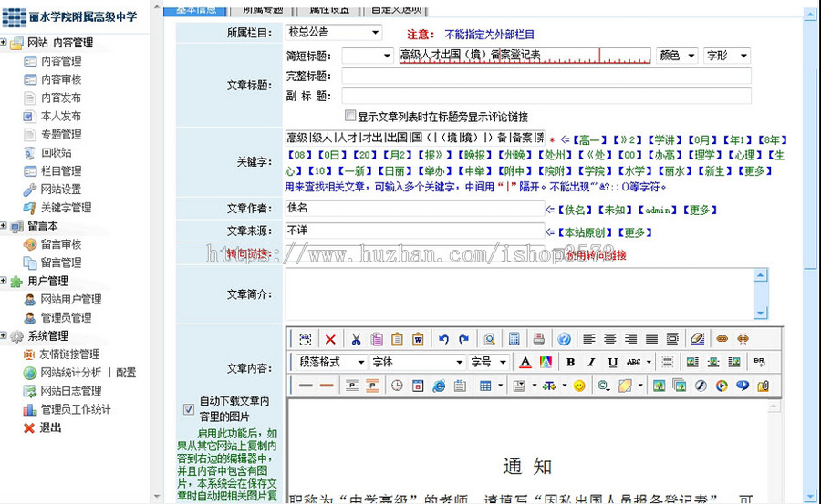This screenshot has height=504, width=821.
Task: Center align text in editor
Action: pyautogui.click(x=610, y=339)
